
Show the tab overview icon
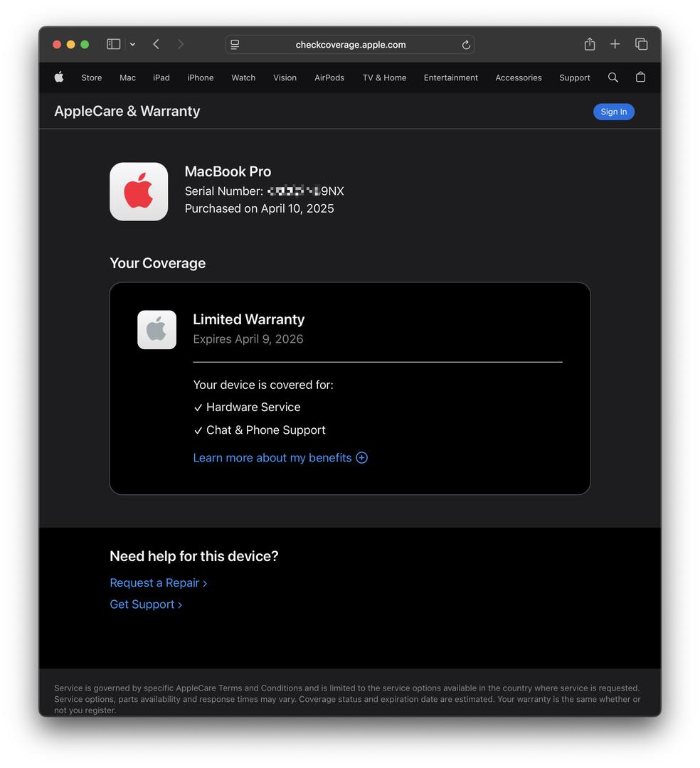click(x=641, y=44)
